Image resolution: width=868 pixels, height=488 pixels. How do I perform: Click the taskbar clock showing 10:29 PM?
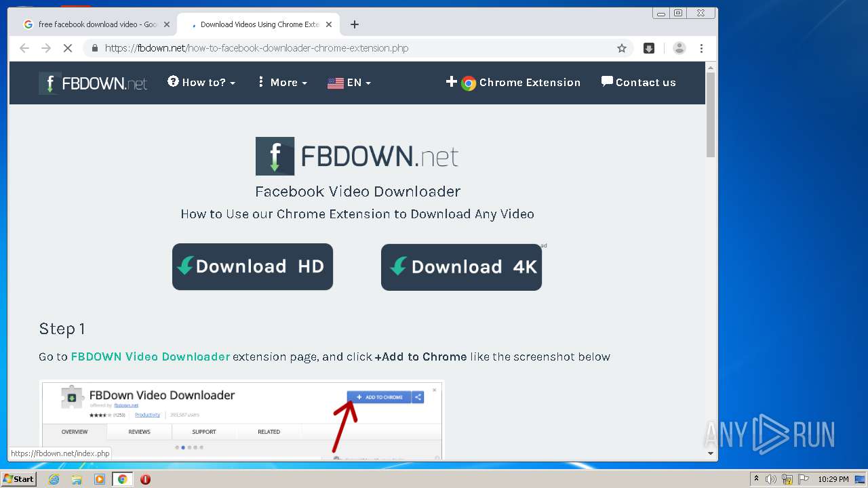(833, 479)
